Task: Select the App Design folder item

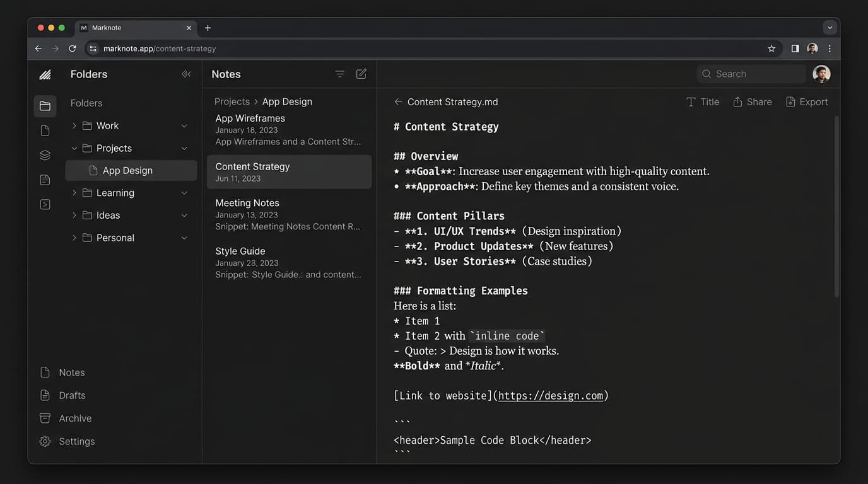Action: point(131,170)
